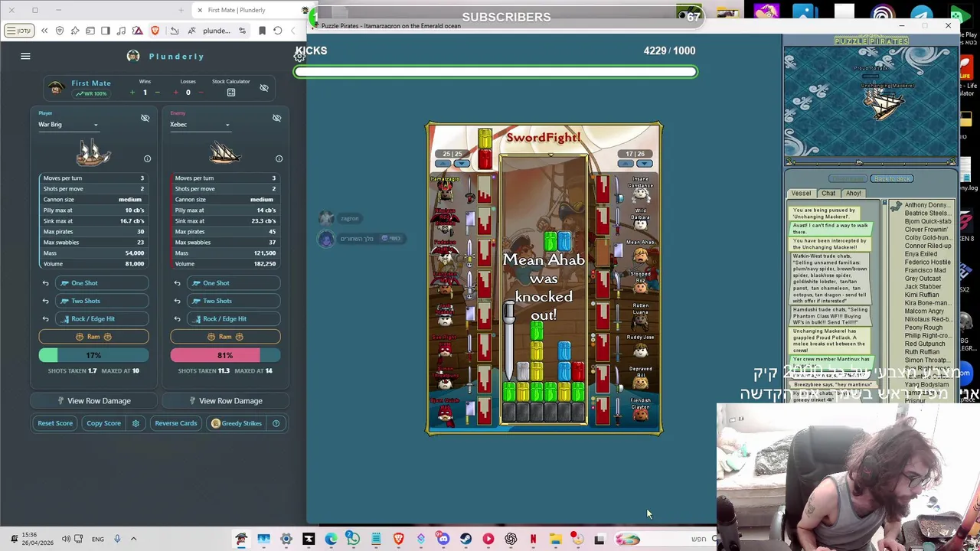The height and width of the screenshot is (551, 980).
Task: Switch to the Vessel tab in Puzzle Pirates
Action: pos(801,194)
